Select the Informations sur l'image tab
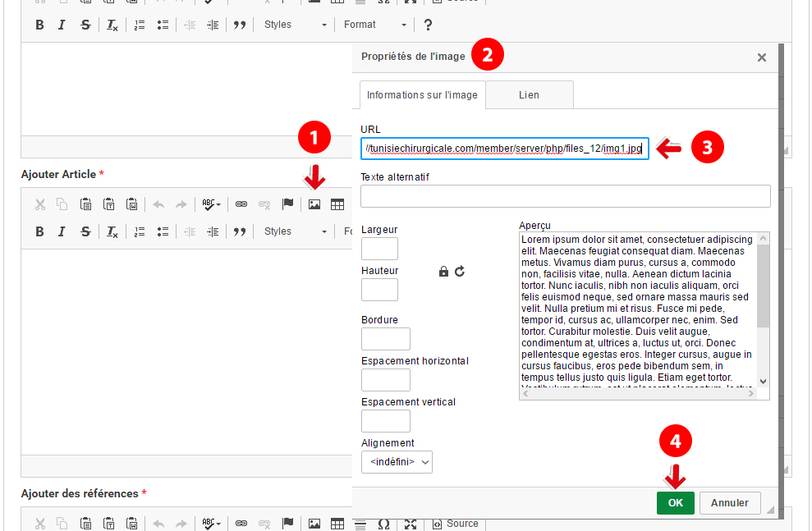This screenshot has width=812, height=531. 422,95
